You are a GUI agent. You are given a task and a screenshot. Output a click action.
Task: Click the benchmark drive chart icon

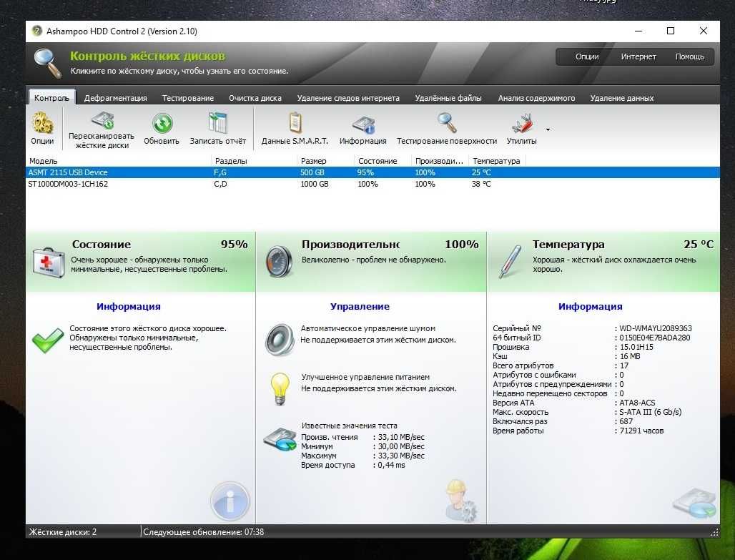(280, 439)
